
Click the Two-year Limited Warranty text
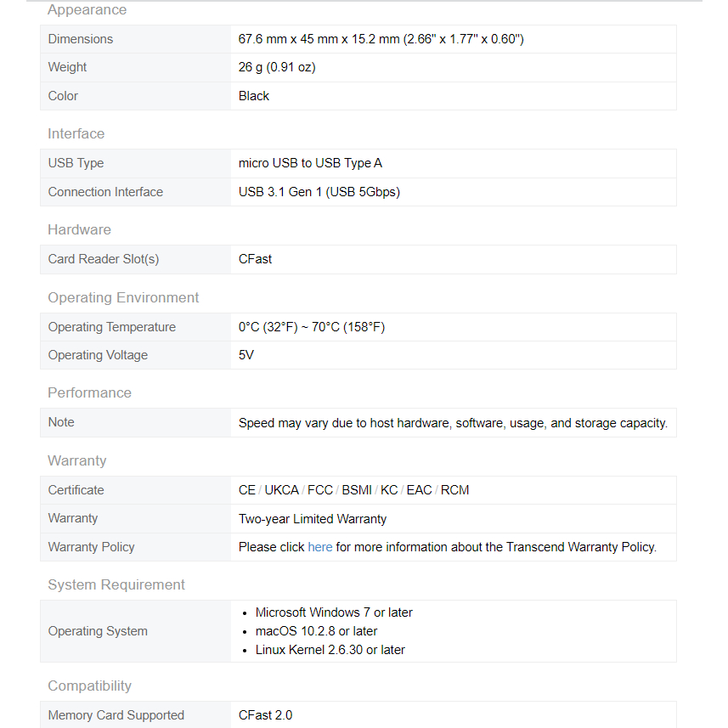[313, 518]
